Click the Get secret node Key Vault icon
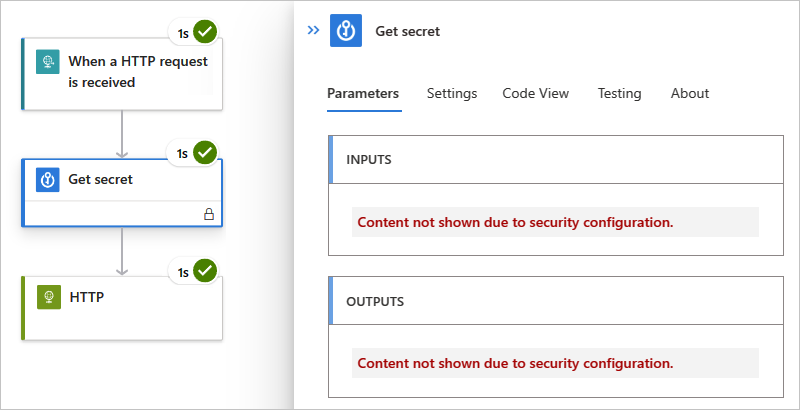800x410 pixels. (48, 180)
